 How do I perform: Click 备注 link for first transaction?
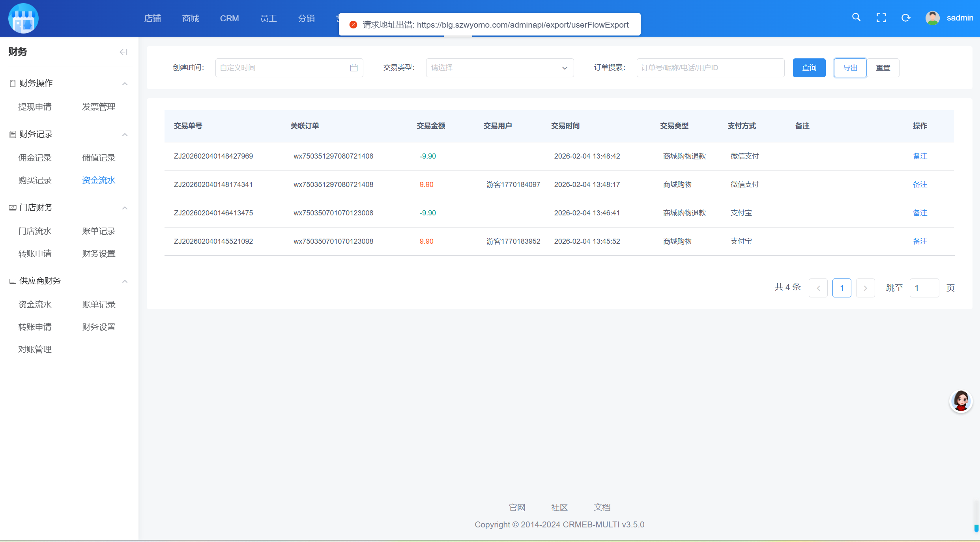(920, 156)
